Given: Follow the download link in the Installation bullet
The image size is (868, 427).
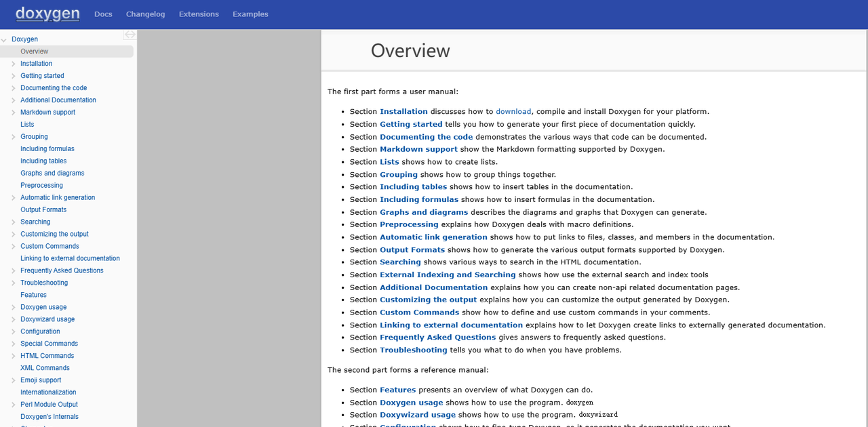Looking at the screenshot, I should [x=513, y=112].
